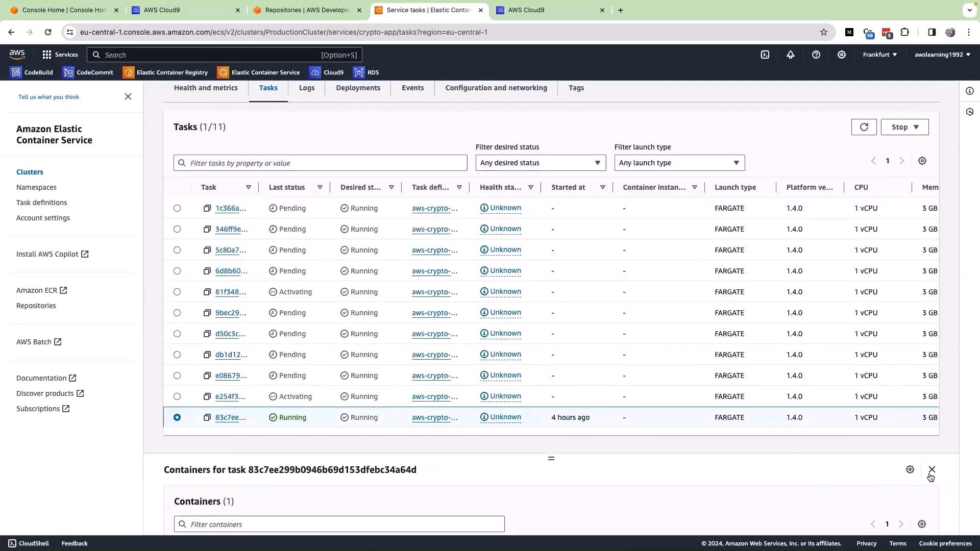Copy the task ID for 1c366a task
The height and width of the screenshot is (551, 980).
pos(207,208)
